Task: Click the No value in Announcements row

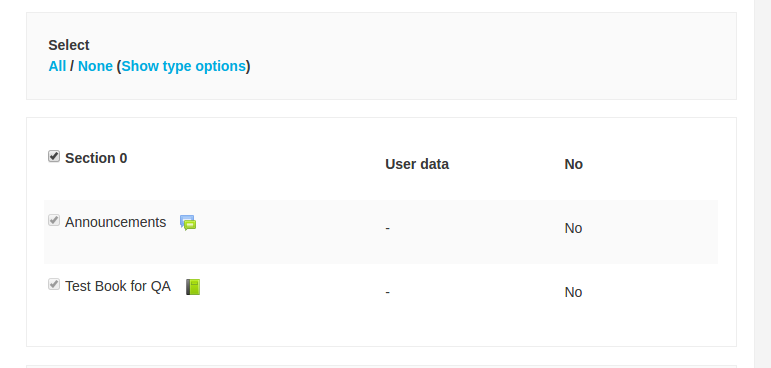Action: point(573,228)
